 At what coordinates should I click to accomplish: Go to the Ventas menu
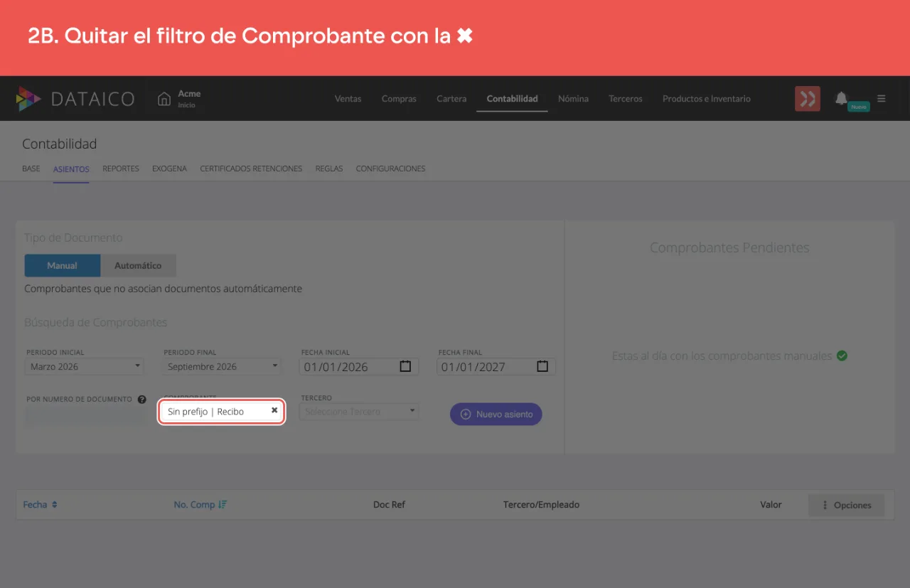click(348, 99)
